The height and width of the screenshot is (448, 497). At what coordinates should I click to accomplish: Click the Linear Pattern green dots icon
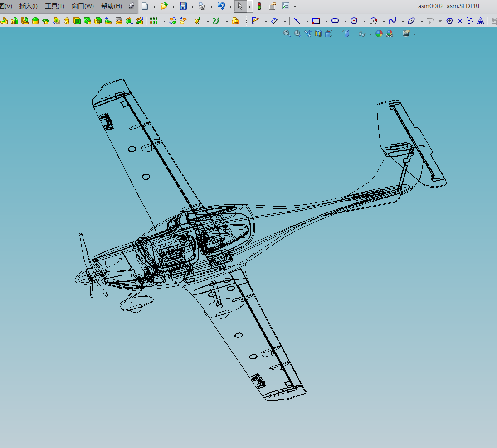point(154,21)
